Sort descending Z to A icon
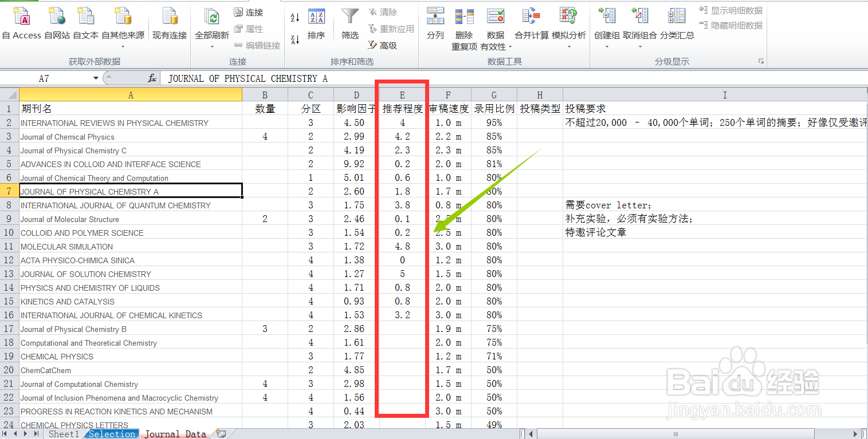 (x=295, y=39)
